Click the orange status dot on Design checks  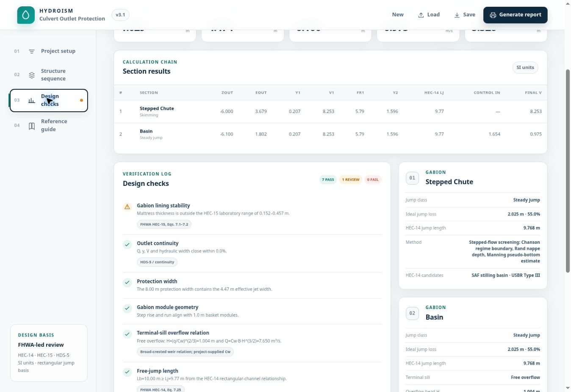(x=81, y=100)
